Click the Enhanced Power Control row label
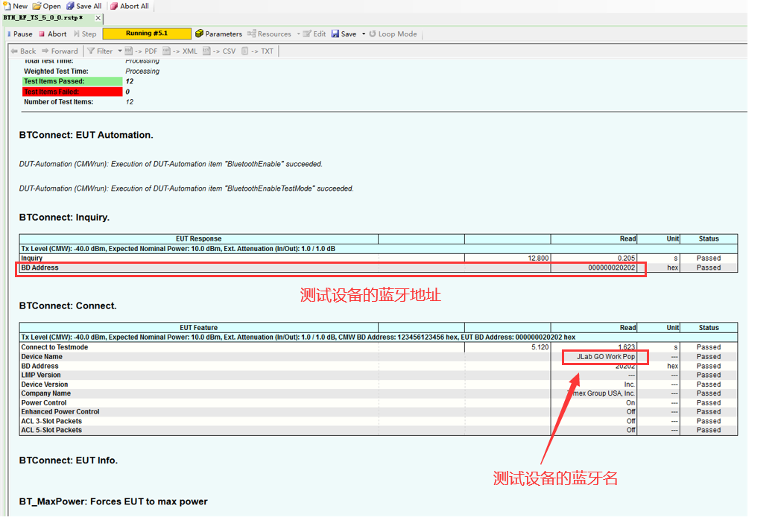The width and height of the screenshot is (778, 532). tap(60, 411)
